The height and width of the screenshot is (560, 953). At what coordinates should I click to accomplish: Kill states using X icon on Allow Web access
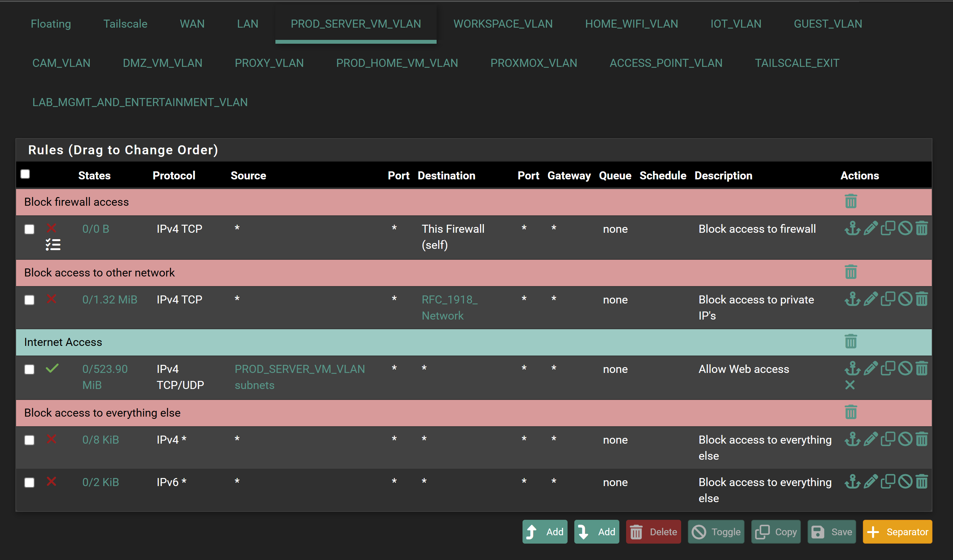(850, 385)
